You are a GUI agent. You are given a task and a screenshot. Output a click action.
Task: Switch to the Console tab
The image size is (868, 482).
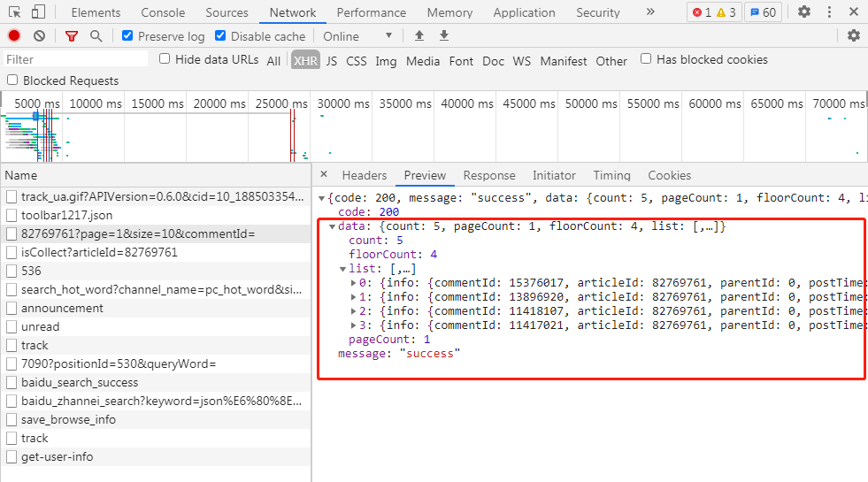click(163, 12)
